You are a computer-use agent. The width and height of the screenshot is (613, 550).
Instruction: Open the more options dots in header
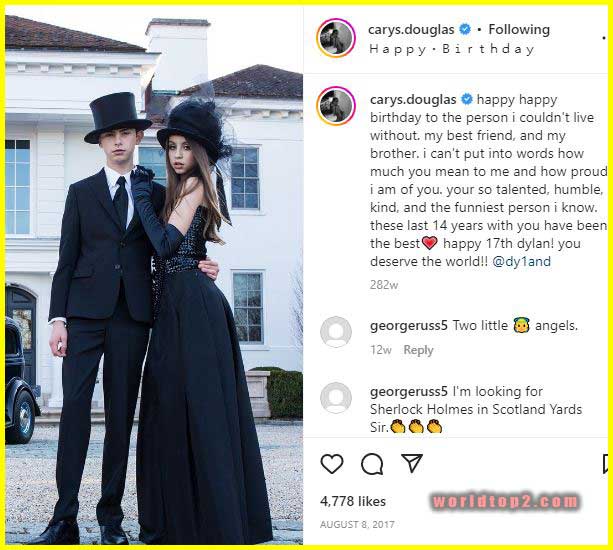pos(605,38)
